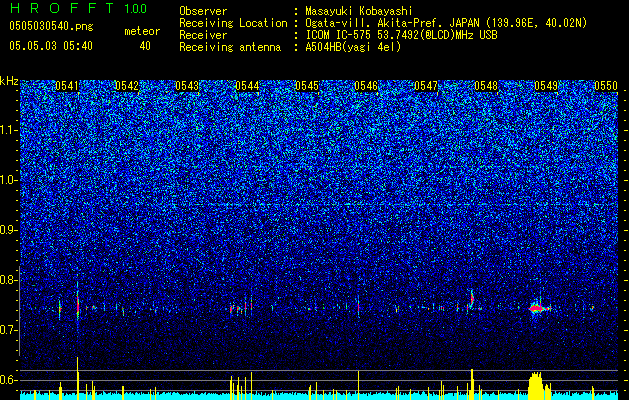
Task: Click the curved meteor echo near 0548
Action: pyautogui.click(x=472, y=300)
